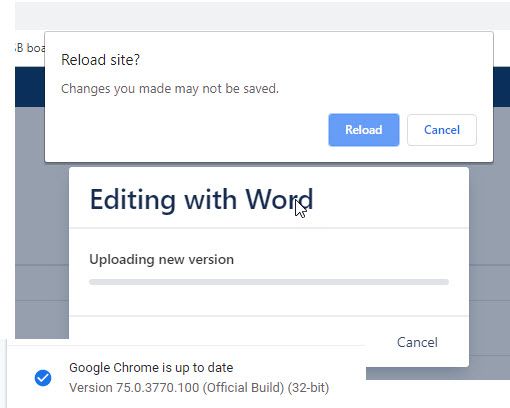
Task: Click the blue Reload button
Action: (x=364, y=130)
